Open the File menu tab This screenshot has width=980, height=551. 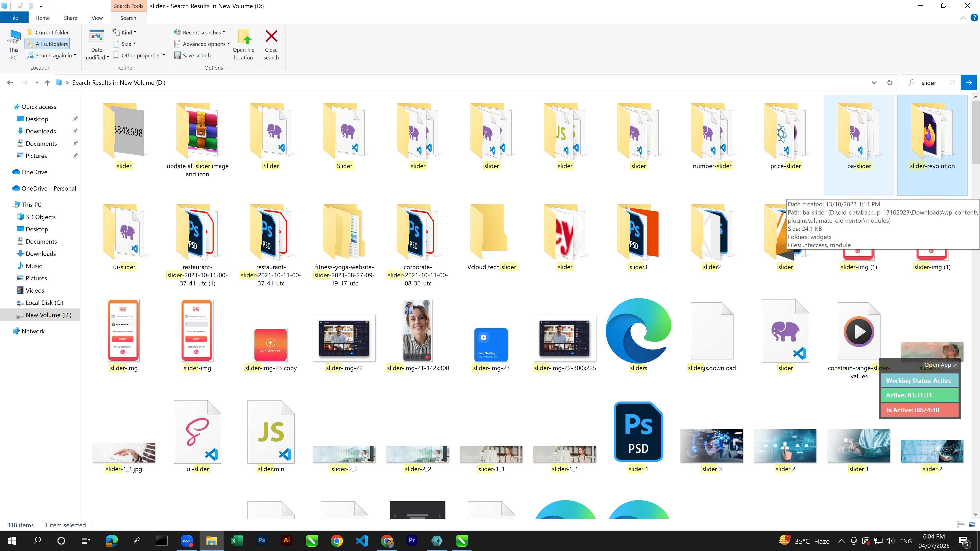14,18
